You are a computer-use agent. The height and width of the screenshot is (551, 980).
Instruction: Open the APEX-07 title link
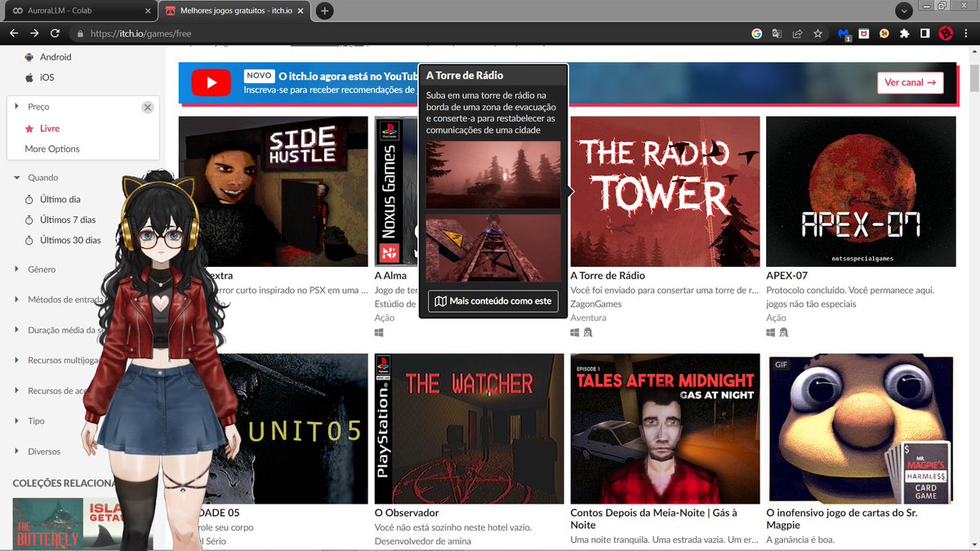point(787,276)
